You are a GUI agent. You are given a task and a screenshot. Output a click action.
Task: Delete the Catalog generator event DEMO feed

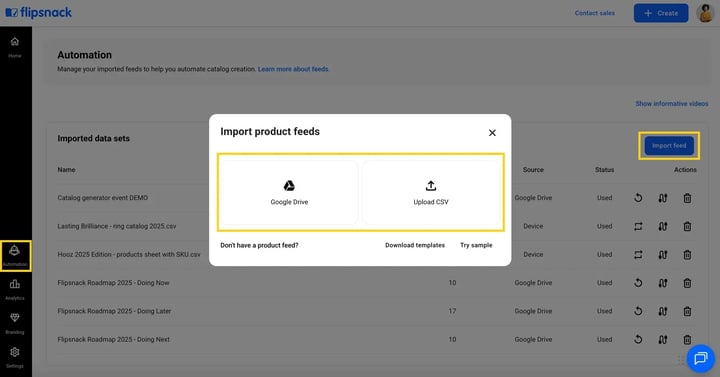687,198
